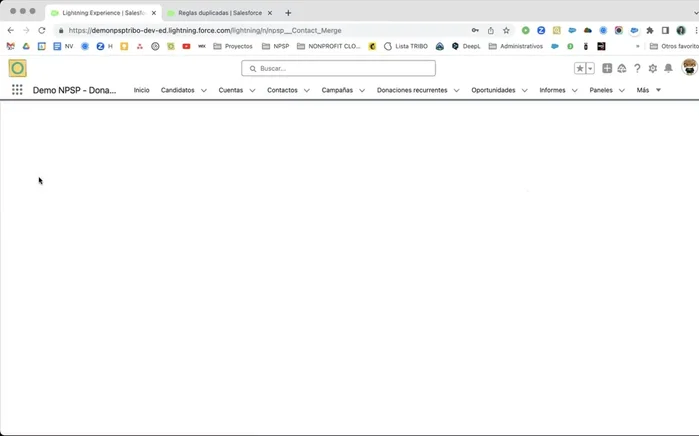Open the Paneles tab

point(601,90)
